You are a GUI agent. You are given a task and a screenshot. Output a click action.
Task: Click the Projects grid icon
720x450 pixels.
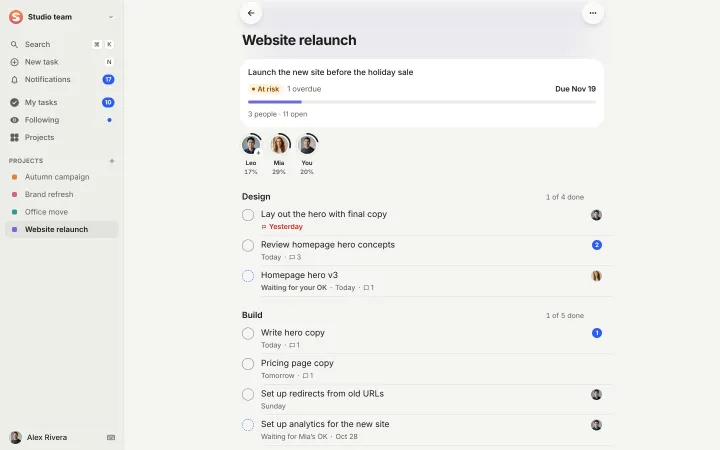(x=14, y=137)
